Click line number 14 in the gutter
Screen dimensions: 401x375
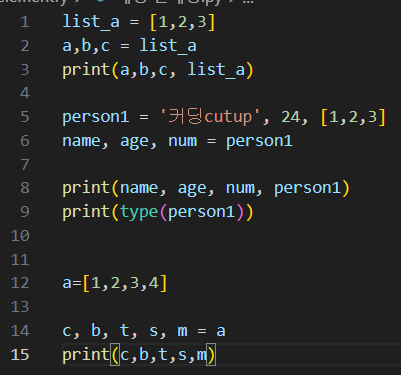coord(20,330)
